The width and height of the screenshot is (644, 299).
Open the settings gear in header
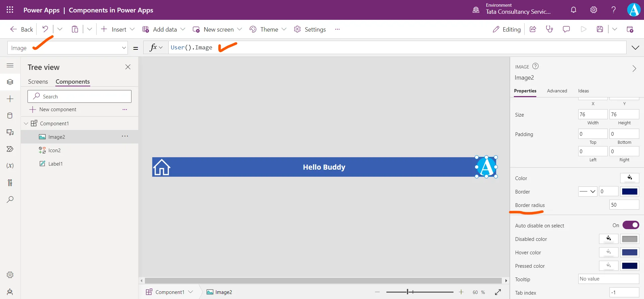tap(594, 10)
